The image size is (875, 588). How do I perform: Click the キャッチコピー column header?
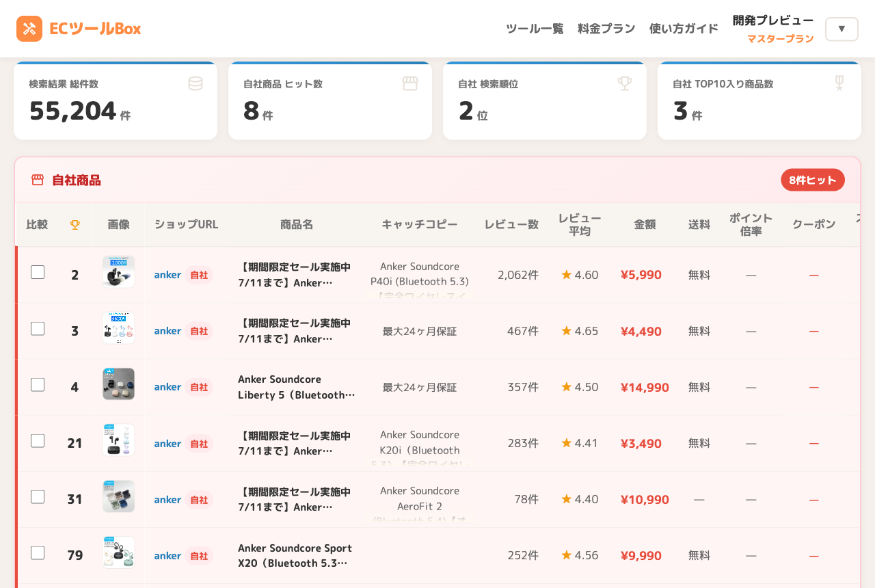420,224
